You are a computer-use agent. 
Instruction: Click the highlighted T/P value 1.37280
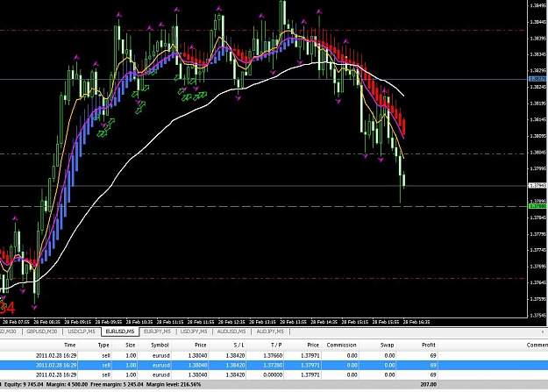[273, 365]
